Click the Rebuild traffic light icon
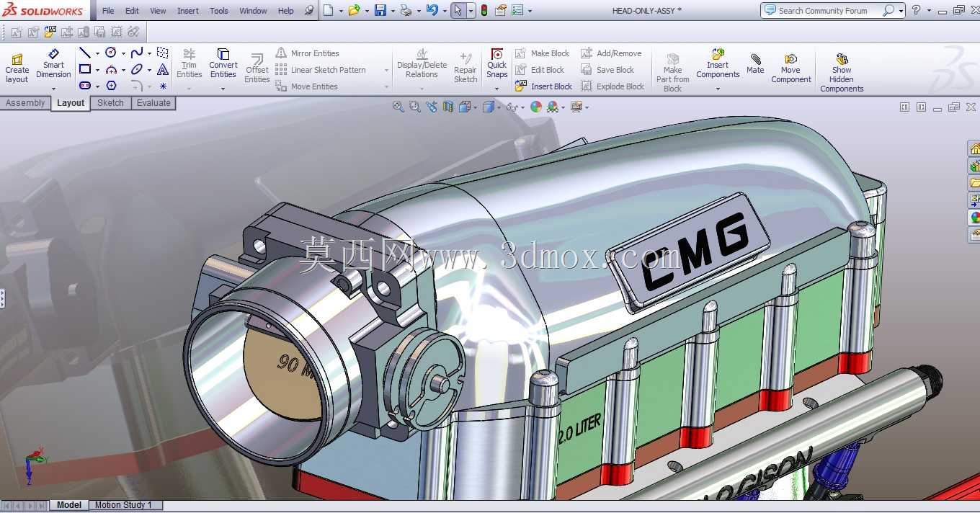The height and width of the screenshot is (513, 980). coord(484,10)
